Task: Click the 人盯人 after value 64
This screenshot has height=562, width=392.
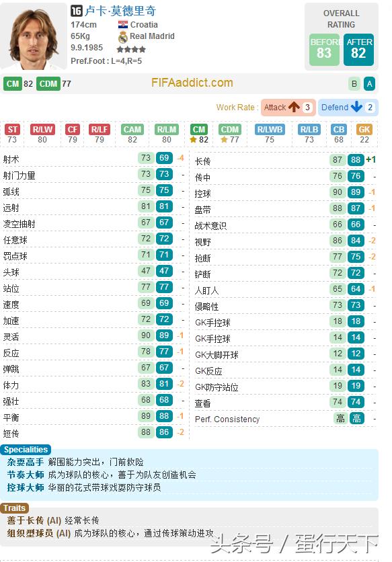Action: pyautogui.click(x=356, y=288)
